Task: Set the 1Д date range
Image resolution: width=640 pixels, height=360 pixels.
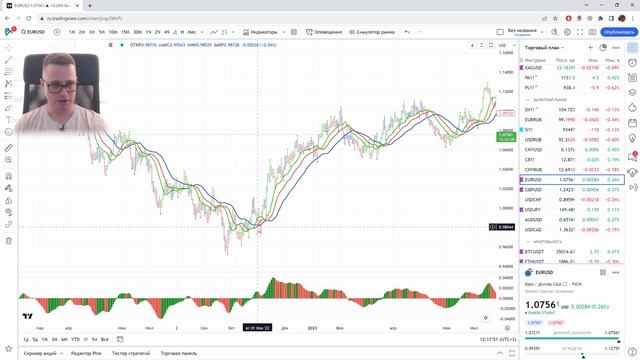Action: (26, 339)
